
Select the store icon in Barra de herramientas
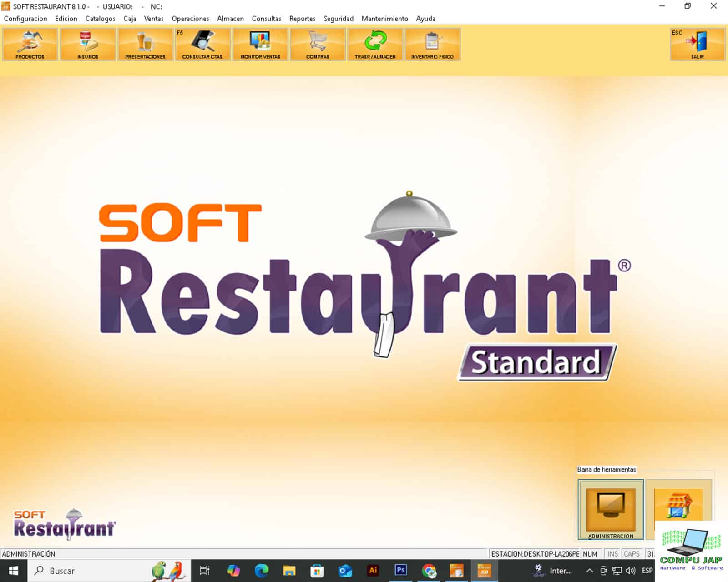tap(678, 505)
